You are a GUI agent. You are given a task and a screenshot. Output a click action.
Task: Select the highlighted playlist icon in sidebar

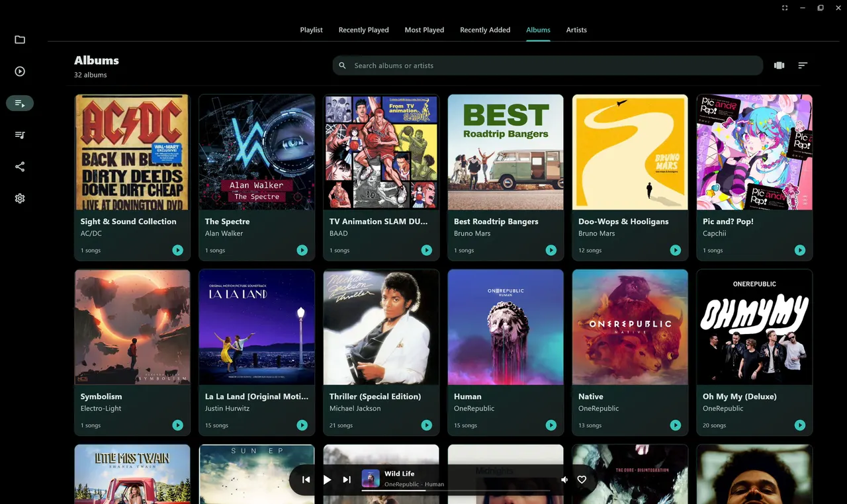tap(20, 103)
